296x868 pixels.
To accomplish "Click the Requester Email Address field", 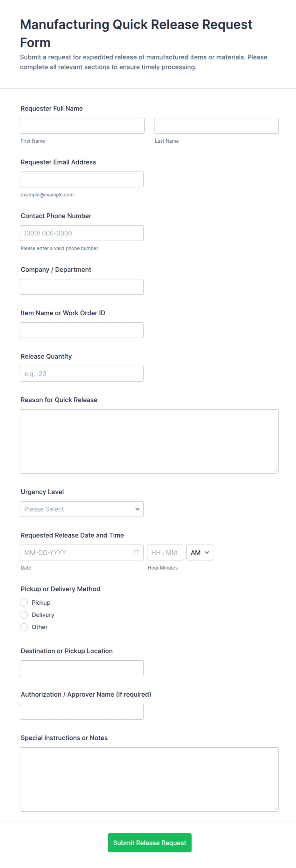I will click(x=81, y=179).
